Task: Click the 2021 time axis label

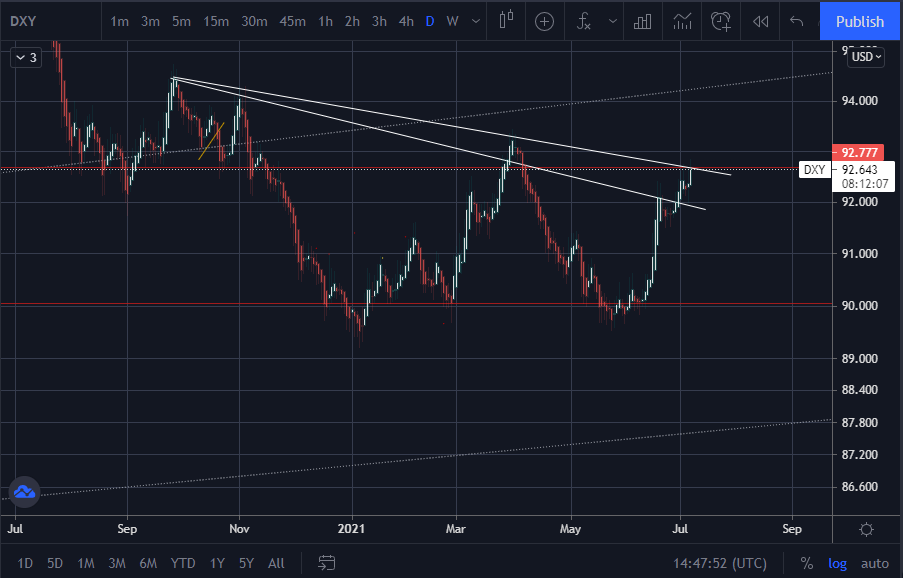Action: pos(351,528)
